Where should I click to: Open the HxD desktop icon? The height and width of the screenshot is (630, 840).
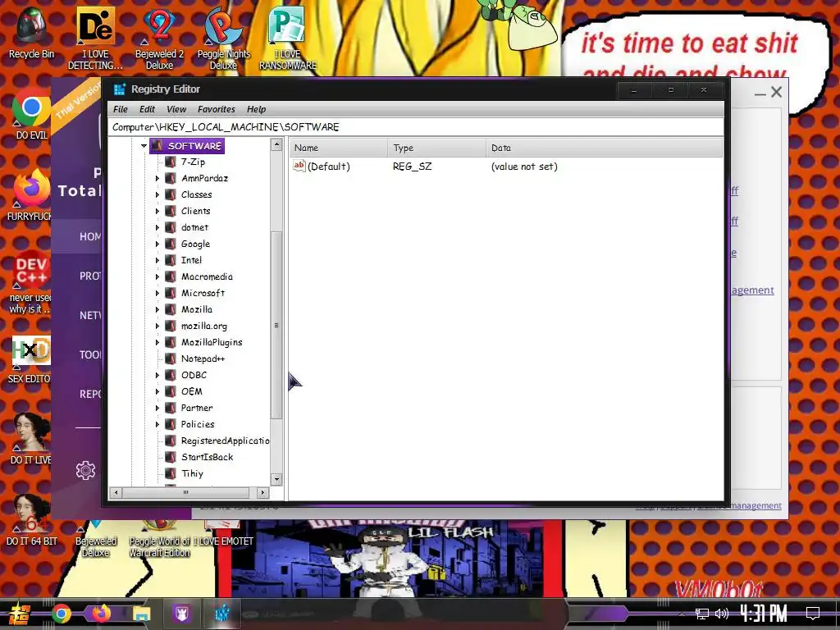coord(31,359)
